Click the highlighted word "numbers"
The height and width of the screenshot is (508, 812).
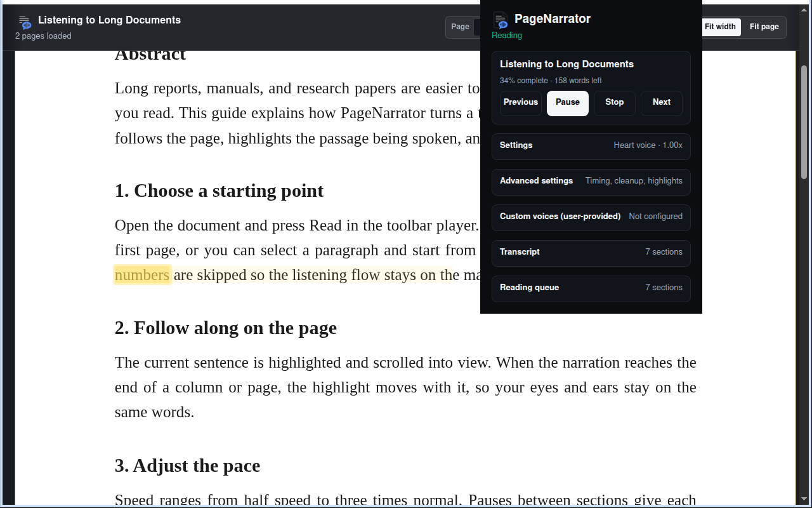(x=142, y=275)
